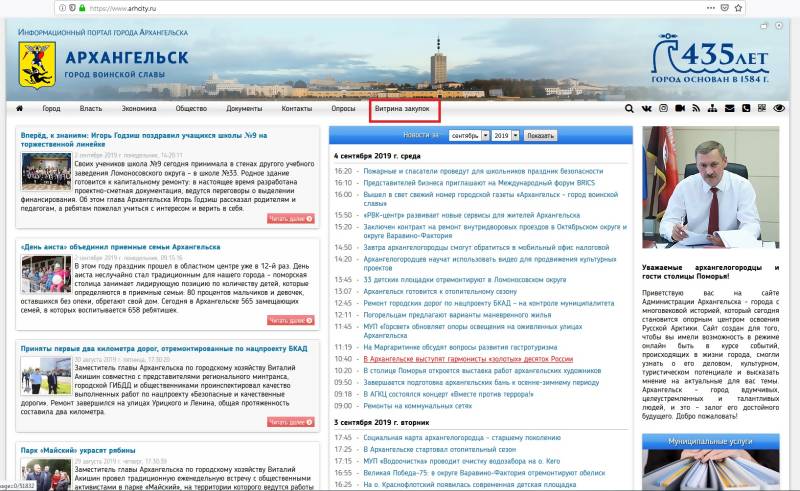Open the VK social network icon
This screenshot has height=491, width=800.
[x=646, y=108]
